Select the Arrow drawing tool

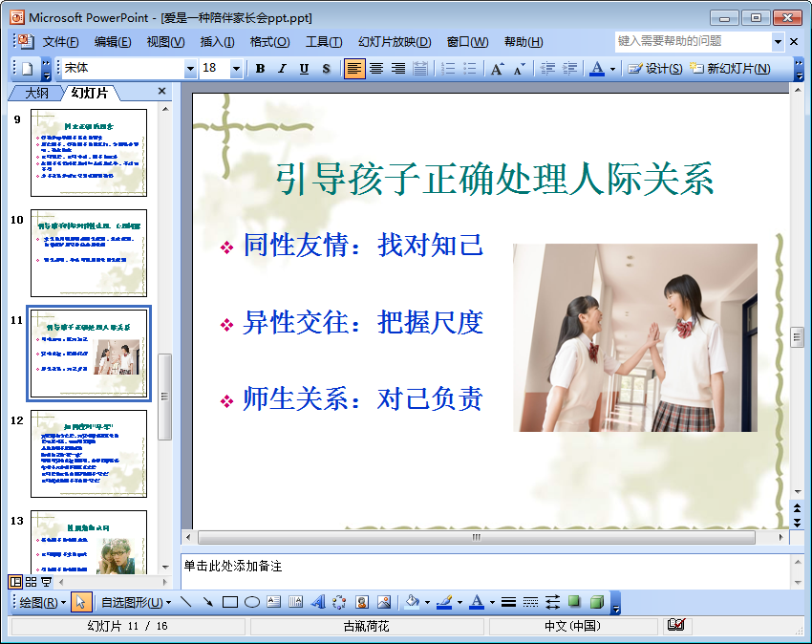pyautogui.click(x=207, y=602)
